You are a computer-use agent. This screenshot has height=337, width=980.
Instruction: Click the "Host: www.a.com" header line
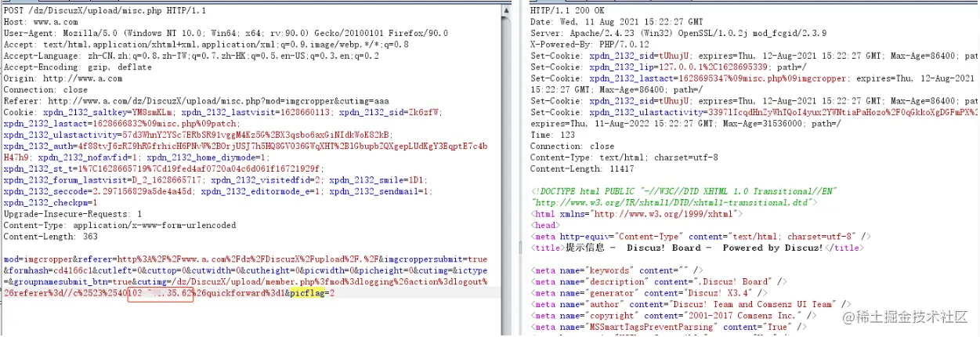[x=40, y=22]
